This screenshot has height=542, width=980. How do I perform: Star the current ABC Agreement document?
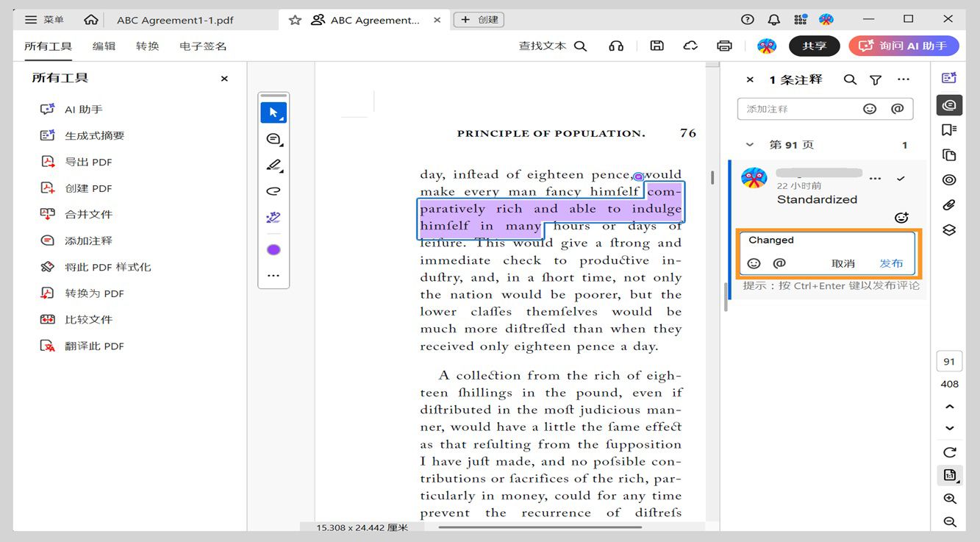[295, 20]
